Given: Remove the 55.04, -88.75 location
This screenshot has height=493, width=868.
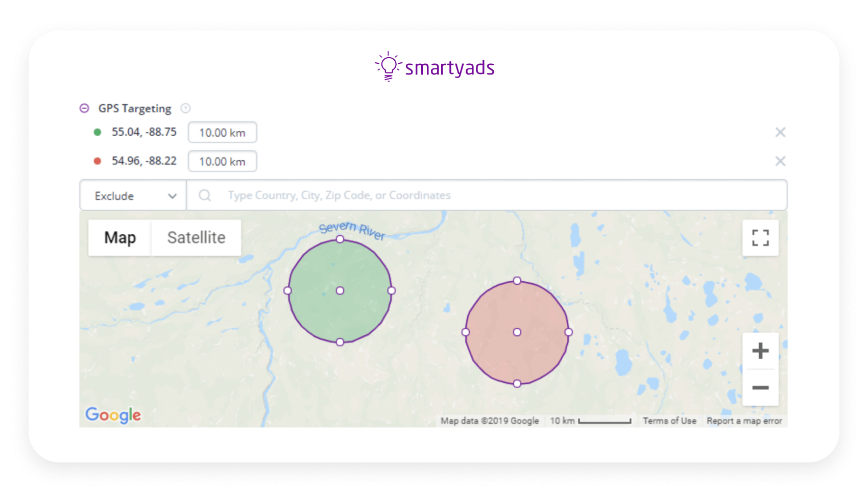Looking at the screenshot, I should 781,132.
